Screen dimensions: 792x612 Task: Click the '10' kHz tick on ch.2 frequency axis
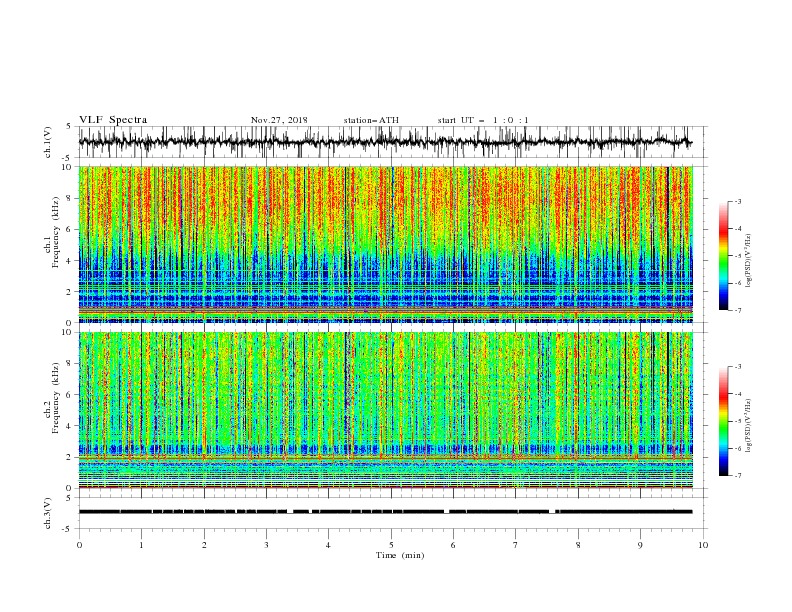click(x=68, y=332)
